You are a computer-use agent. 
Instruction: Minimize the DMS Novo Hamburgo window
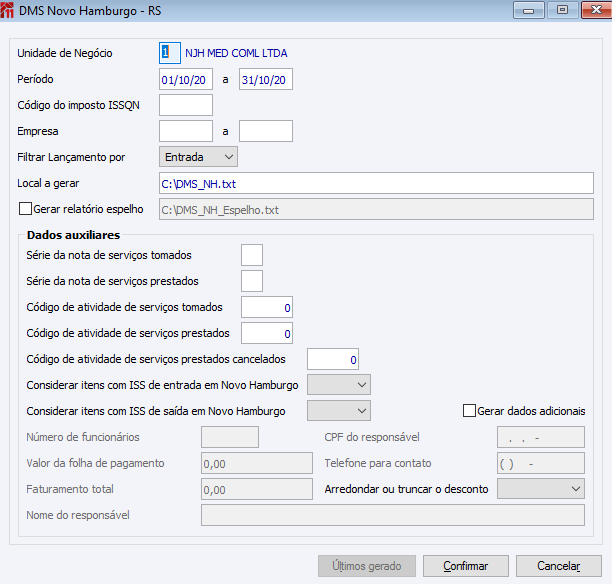click(x=528, y=10)
